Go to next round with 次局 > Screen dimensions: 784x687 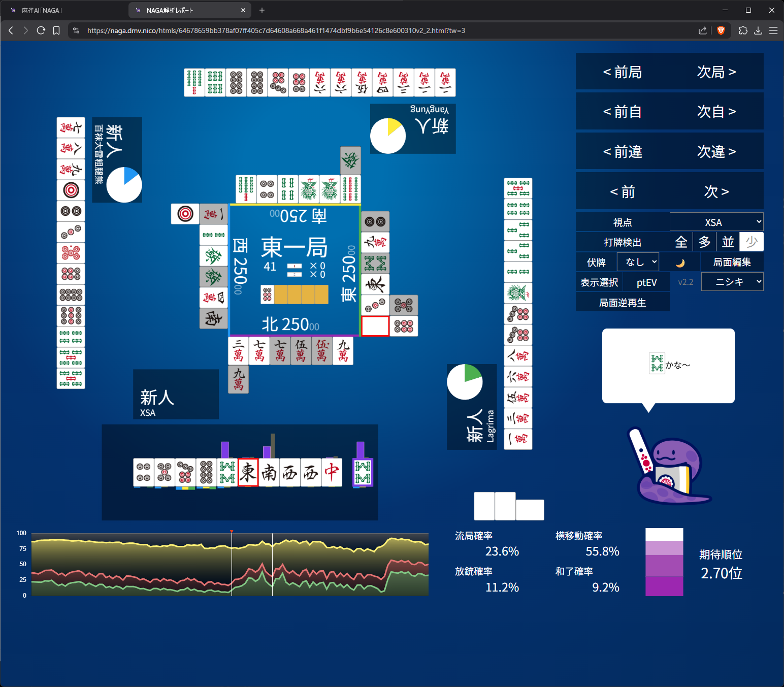tap(716, 72)
